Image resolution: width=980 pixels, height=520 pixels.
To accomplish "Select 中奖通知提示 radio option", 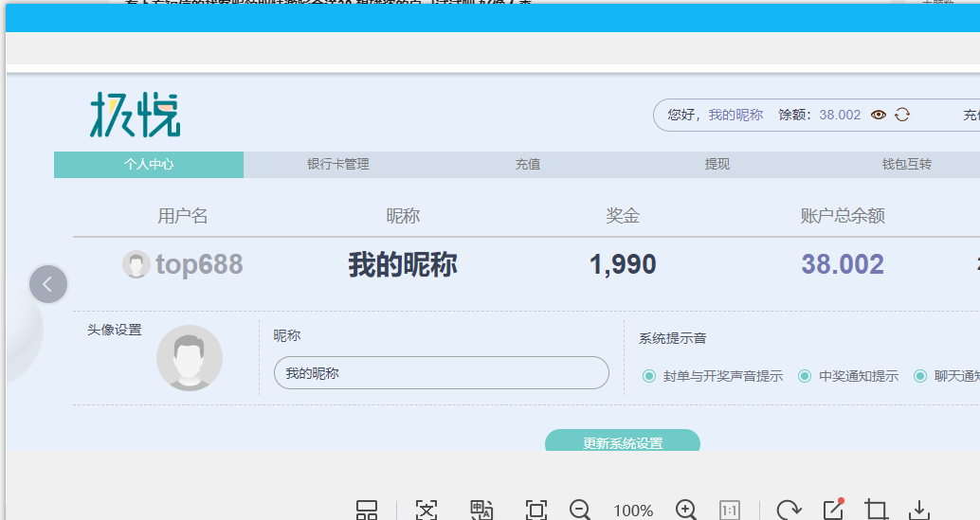I will tap(805, 376).
